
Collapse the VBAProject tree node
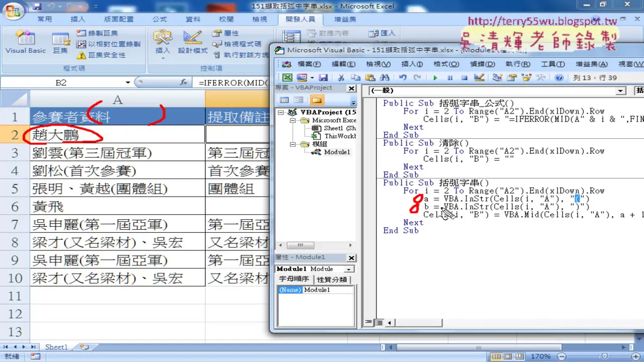[281, 112]
